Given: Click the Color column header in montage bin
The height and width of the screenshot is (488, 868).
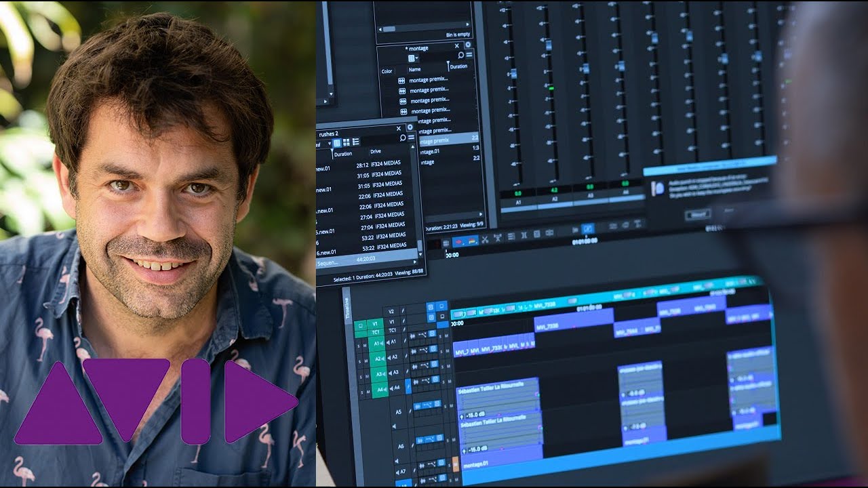Looking at the screenshot, I should 387,71.
